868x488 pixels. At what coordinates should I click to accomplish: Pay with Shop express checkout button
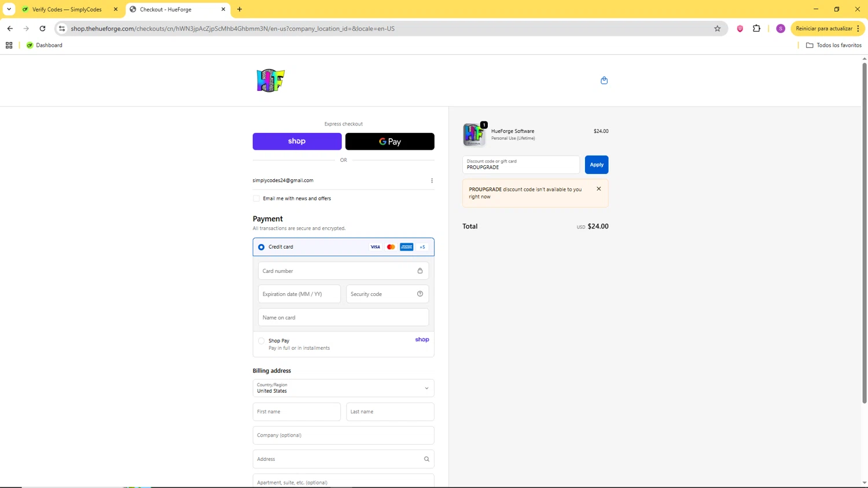tap(297, 141)
